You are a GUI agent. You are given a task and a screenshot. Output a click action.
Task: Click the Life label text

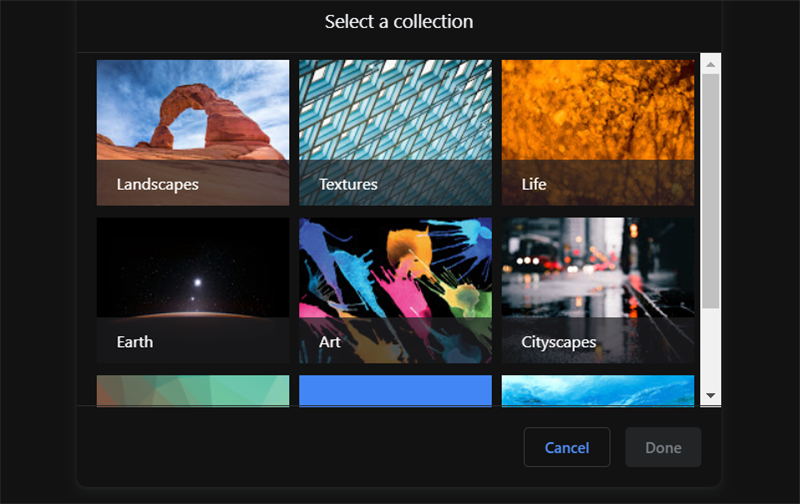click(534, 184)
